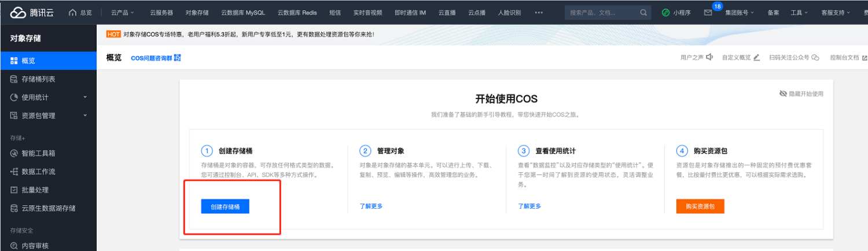Click 了解更多 under 管理对象
Image resolution: width=868 pixels, height=251 pixels.
point(371,206)
